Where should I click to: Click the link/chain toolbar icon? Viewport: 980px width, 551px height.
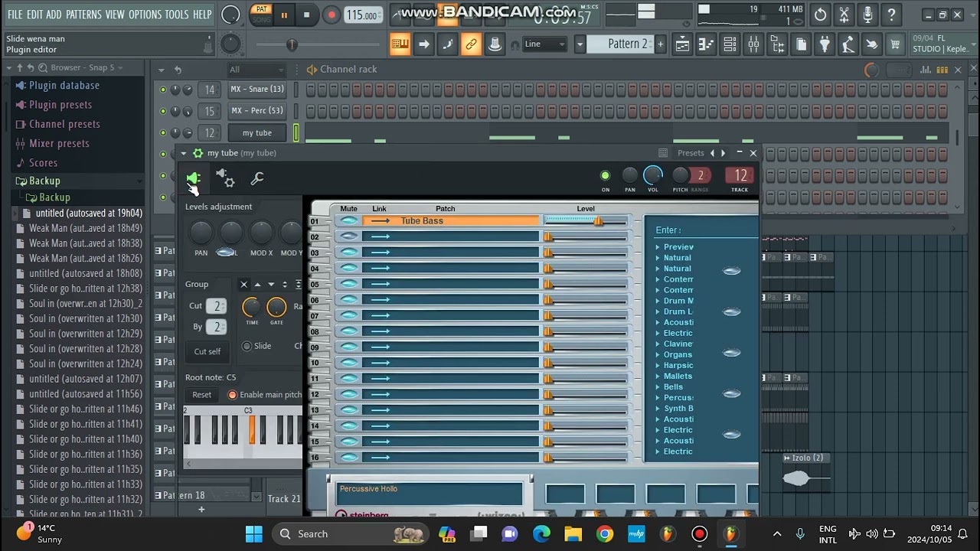471,44
